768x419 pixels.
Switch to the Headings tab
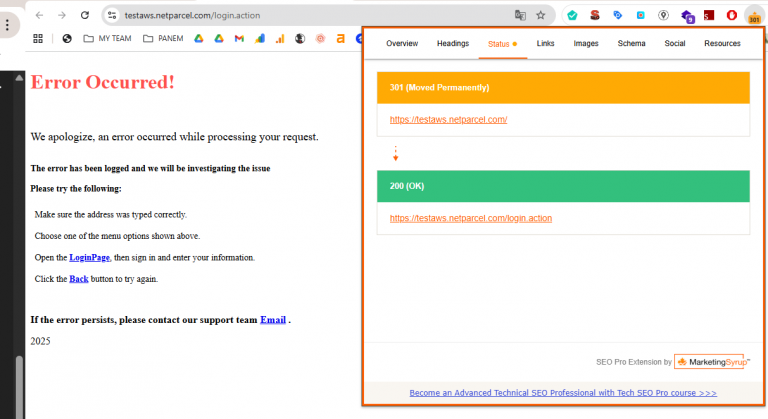tap(453, 43)
